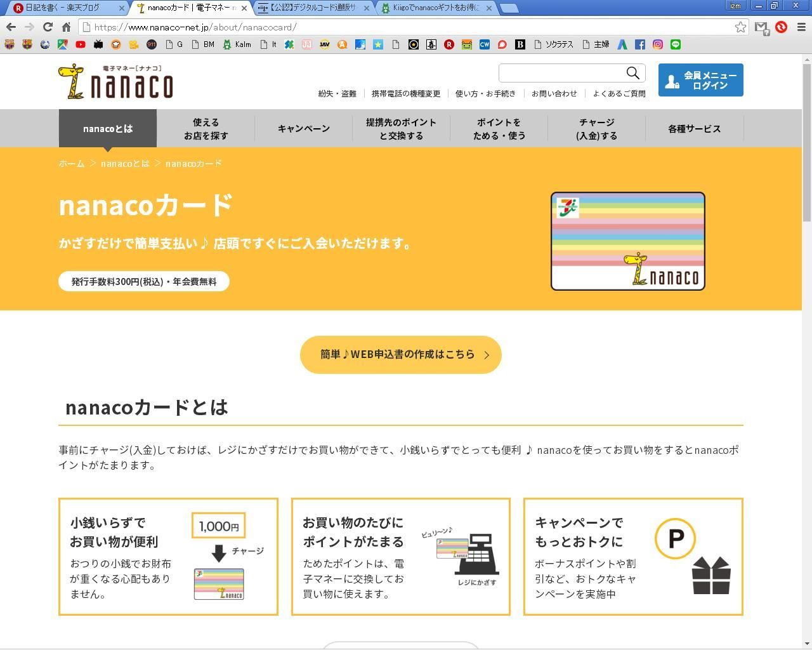
Task: Click the Gmail icon beside the address bar
Action: tap(762, 27)
